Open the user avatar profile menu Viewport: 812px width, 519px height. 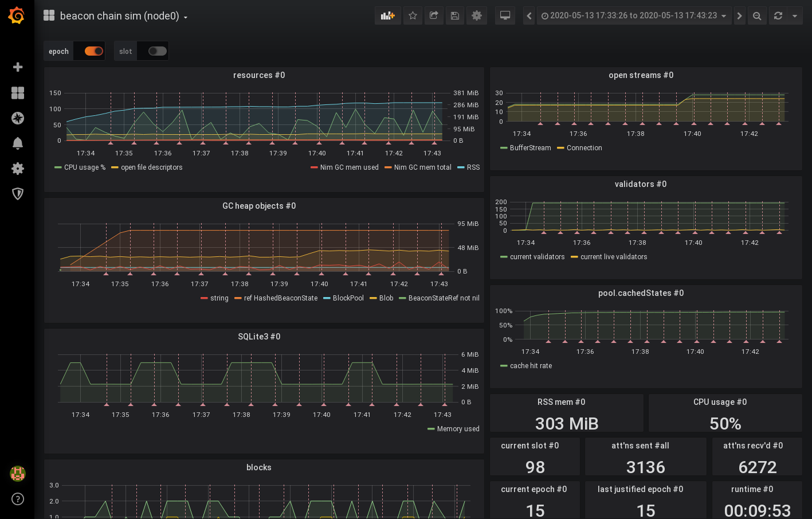[18, 474]
